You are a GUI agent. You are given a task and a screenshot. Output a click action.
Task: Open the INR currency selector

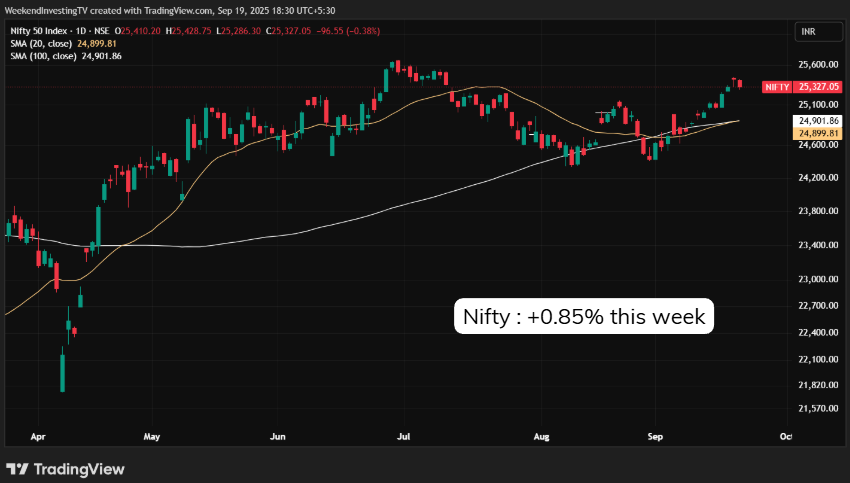click(819, 32)
